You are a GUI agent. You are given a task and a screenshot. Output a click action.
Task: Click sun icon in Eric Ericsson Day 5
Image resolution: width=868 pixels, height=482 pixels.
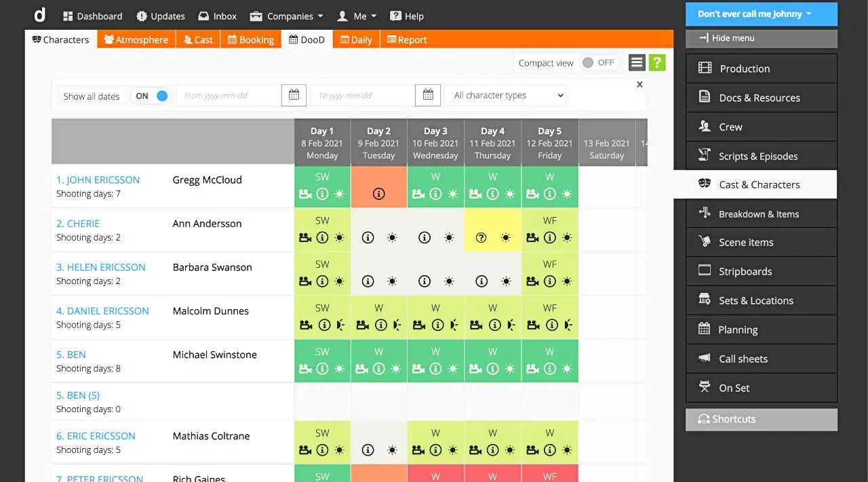pyautogui.click(x=567, y=450)
